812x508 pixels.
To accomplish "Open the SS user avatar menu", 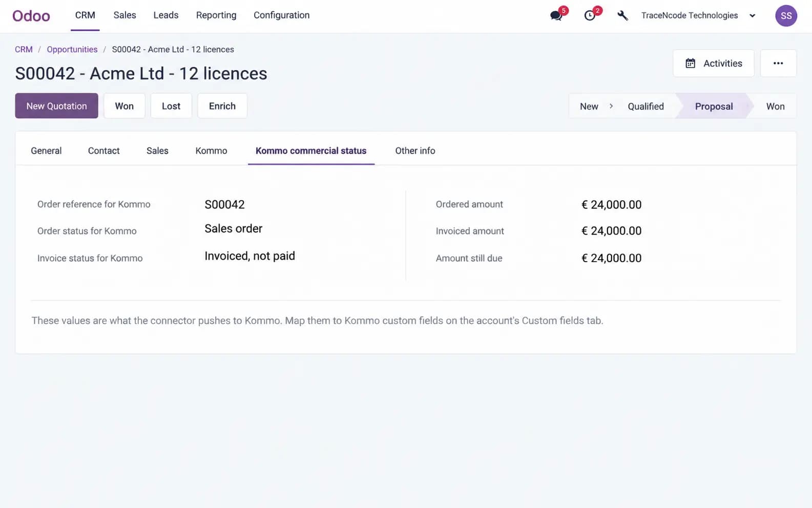I will 786,16.
